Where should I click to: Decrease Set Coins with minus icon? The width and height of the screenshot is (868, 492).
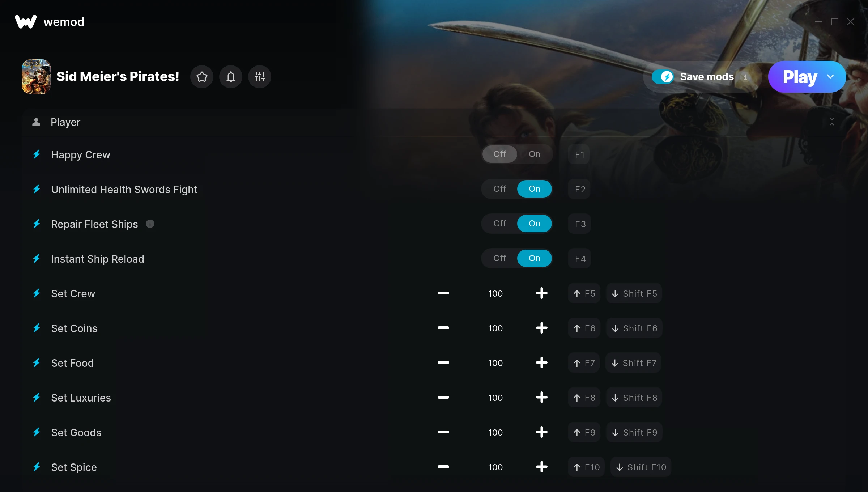coord(443,328)
